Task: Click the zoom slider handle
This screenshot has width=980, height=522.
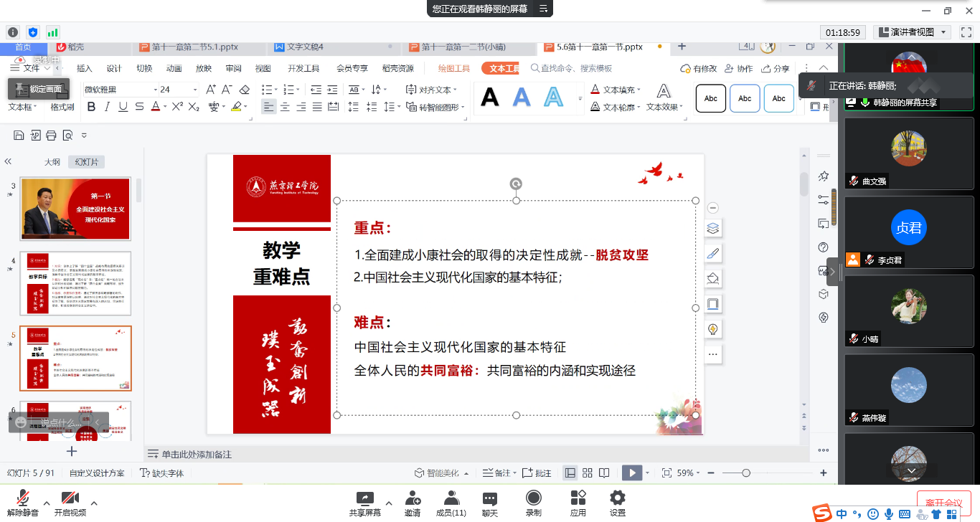Action: click(x=746, y=473)
